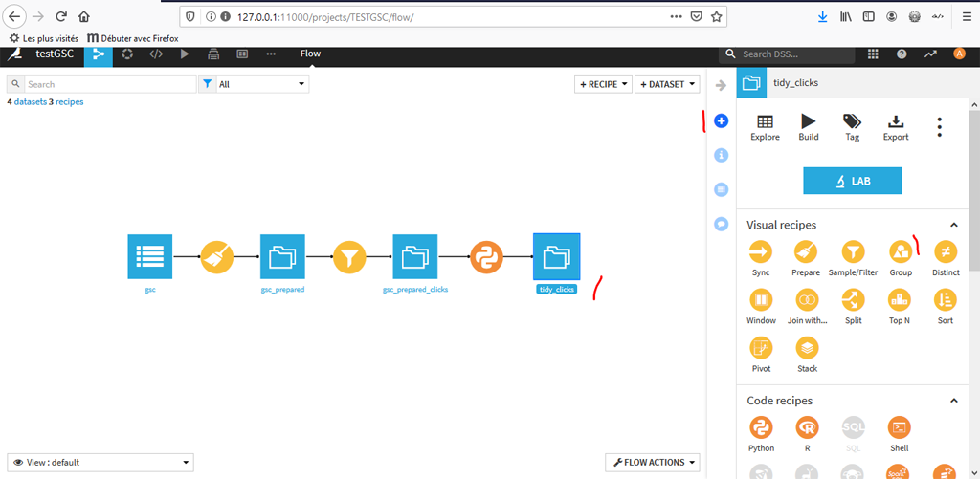Open more actions three-dot menu

(939, 127)
